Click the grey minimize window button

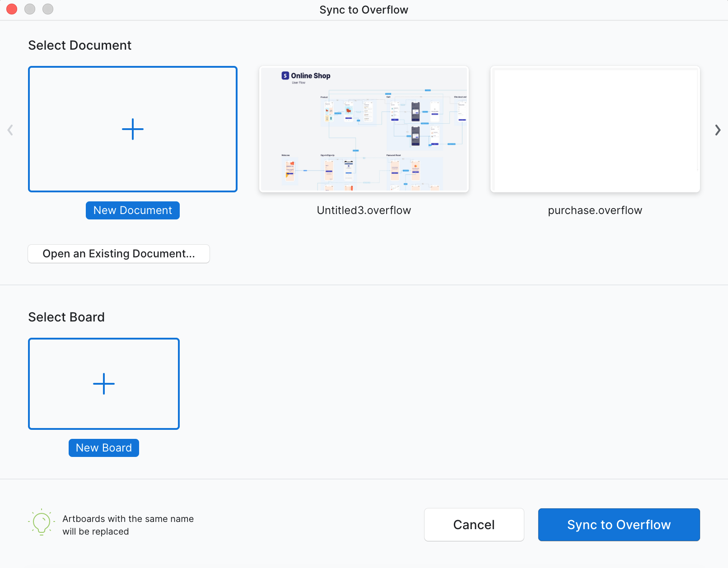pos(30,9)
